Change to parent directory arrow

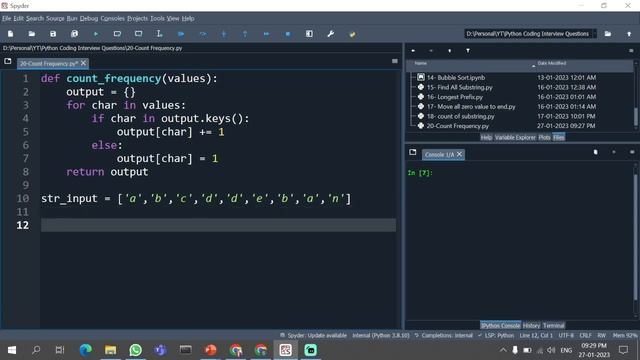point(629,34)
